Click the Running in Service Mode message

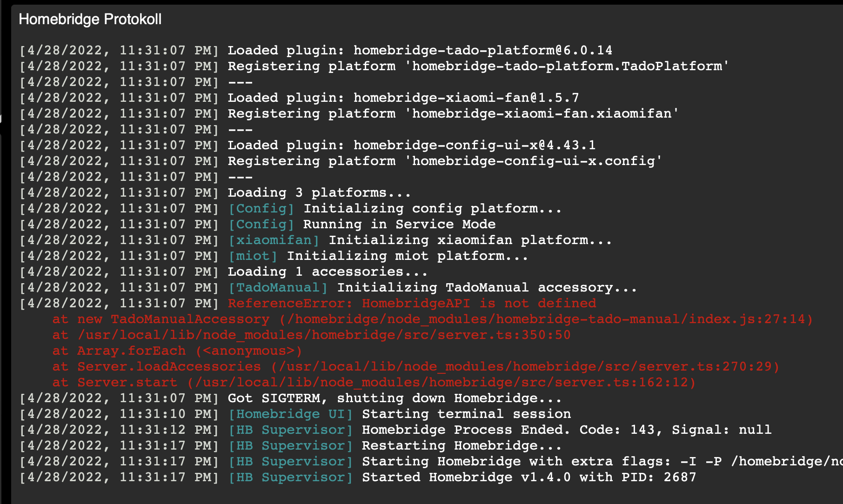[x=399, y=224]
